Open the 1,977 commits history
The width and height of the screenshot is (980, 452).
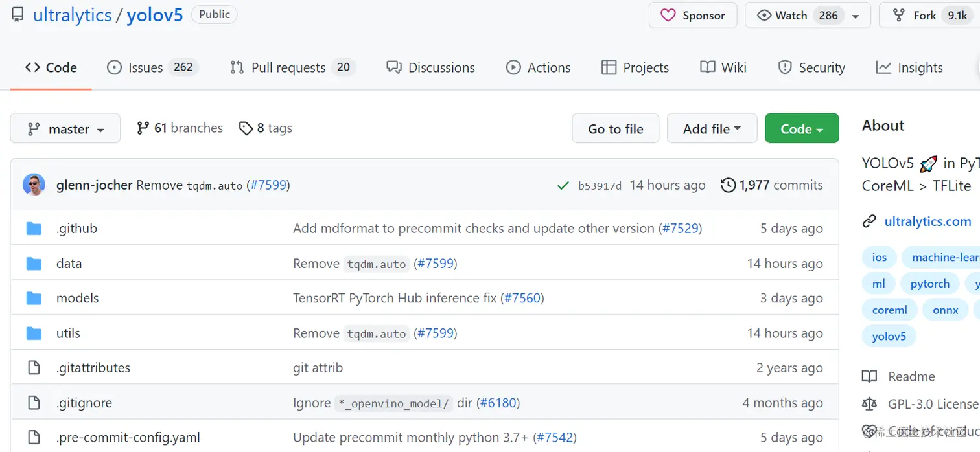click(771, 185)
